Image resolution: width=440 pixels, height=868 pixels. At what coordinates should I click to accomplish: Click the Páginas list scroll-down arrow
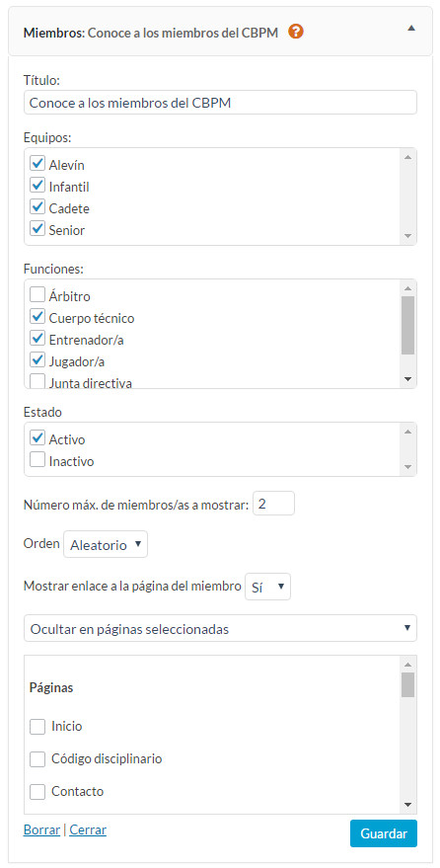408,805
